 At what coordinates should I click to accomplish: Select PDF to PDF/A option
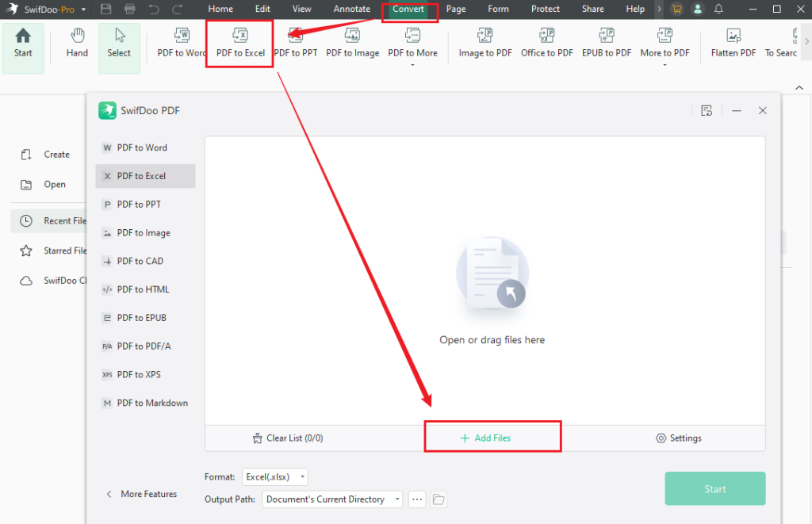pyautogui.click(x=146, y=346)
